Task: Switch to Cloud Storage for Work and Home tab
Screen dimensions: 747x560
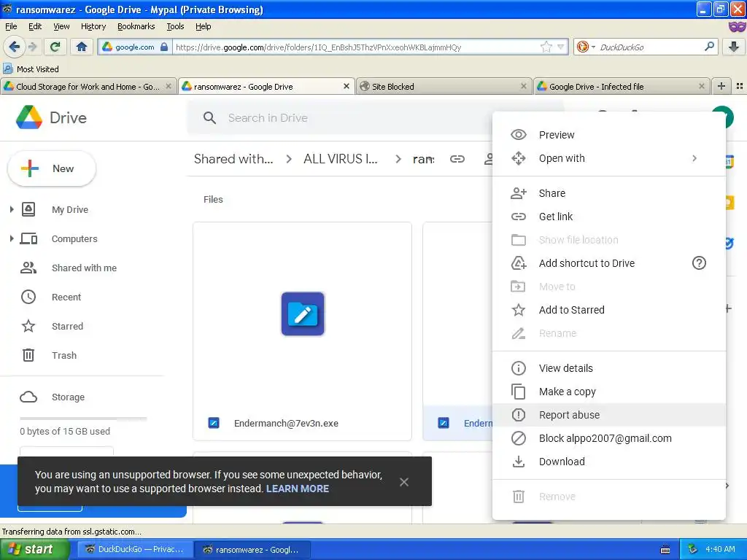Action: coord(88,86)
